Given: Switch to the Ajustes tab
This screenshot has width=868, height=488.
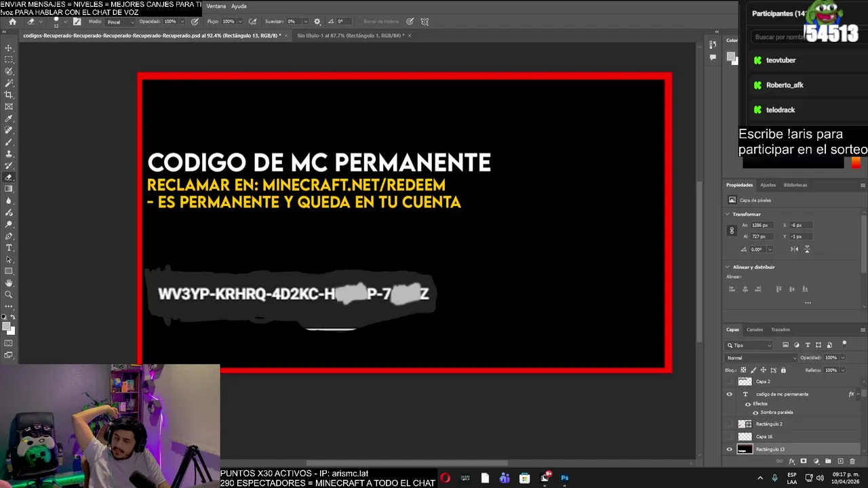Looking at the screenshot, I should [768, 185].
